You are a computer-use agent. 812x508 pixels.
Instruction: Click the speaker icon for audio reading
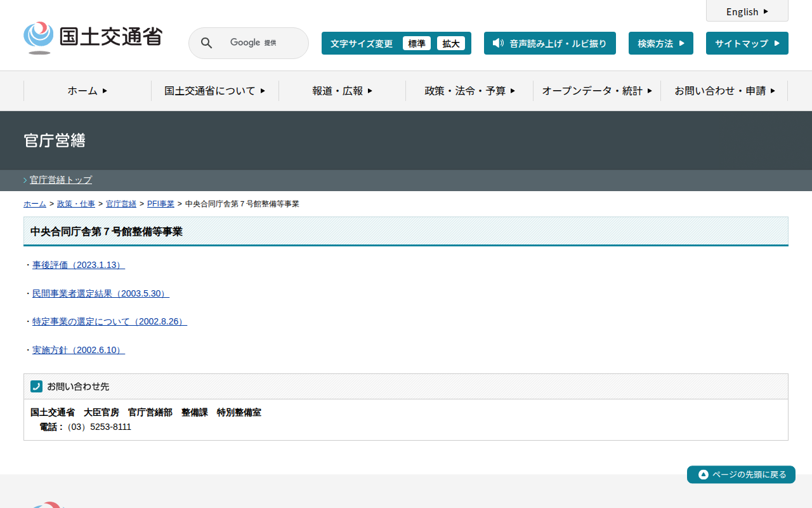click(498, 43)
